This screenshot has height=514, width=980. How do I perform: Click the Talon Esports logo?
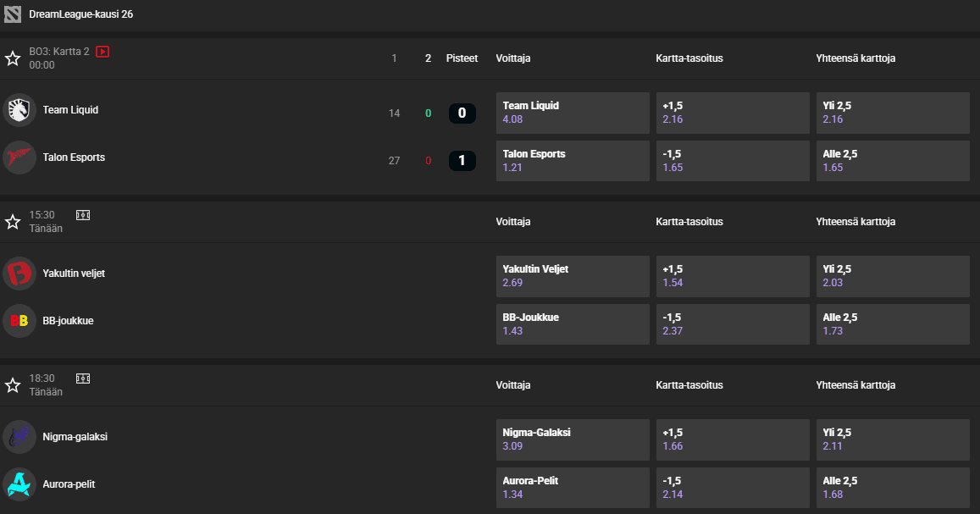pos(19,158)
